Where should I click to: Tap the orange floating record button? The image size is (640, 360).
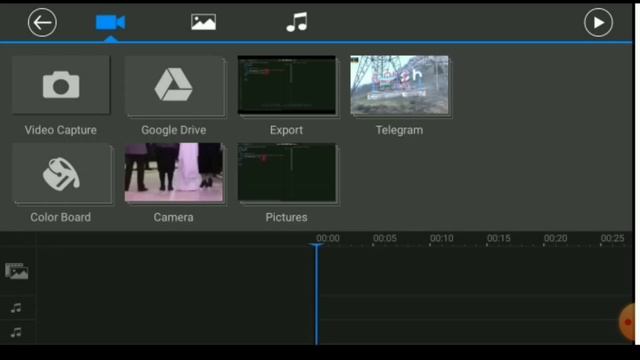coord(627,322)
